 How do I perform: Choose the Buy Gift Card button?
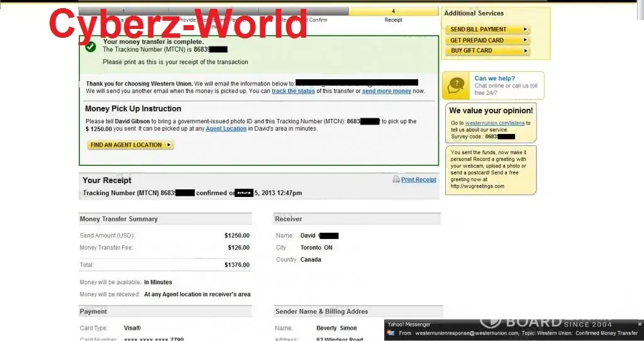coord(487,50)
